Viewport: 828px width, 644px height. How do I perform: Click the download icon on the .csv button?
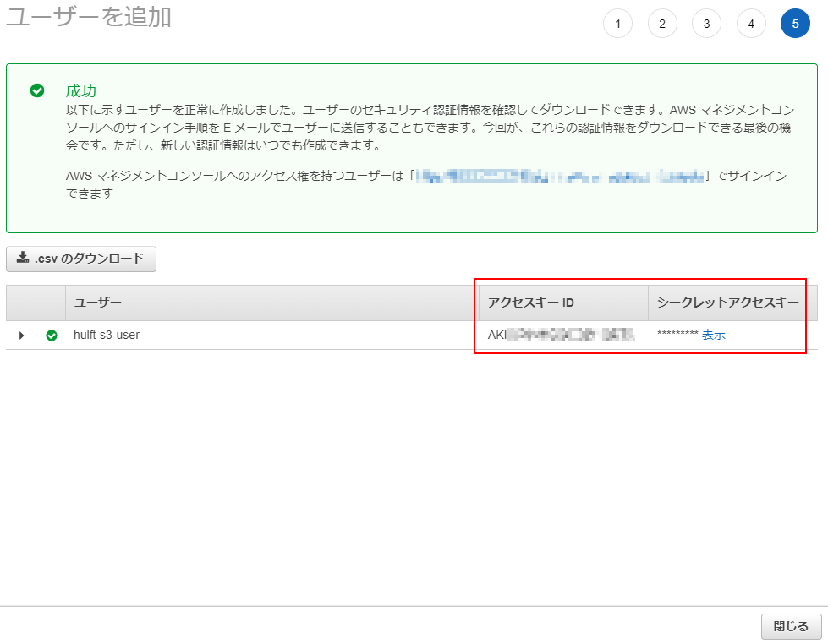point(21,259)
